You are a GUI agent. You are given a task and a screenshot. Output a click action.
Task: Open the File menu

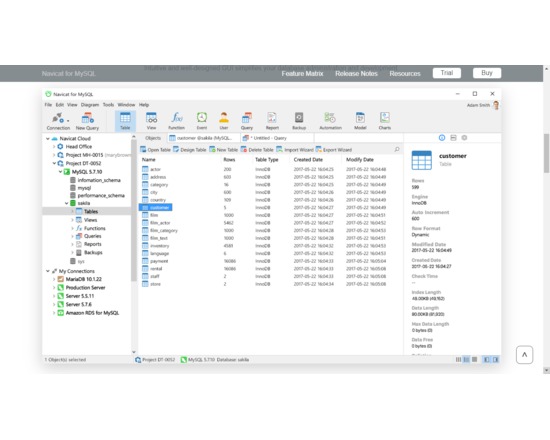48,105
